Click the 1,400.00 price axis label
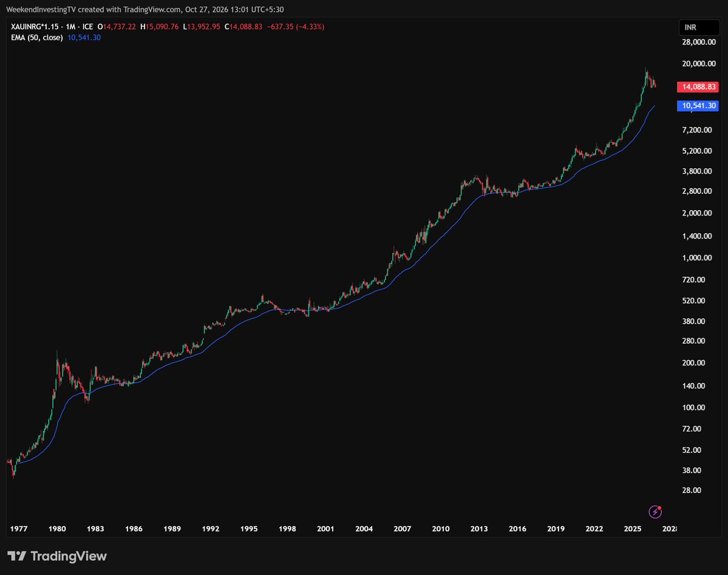Screen dimensions: 728x575 tap(697, 236)
